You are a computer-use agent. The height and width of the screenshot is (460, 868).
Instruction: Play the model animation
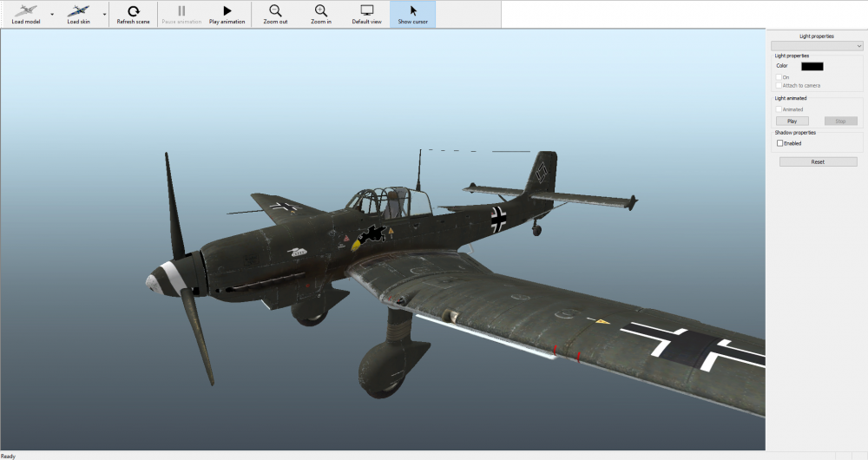click(x=227, y=15)
